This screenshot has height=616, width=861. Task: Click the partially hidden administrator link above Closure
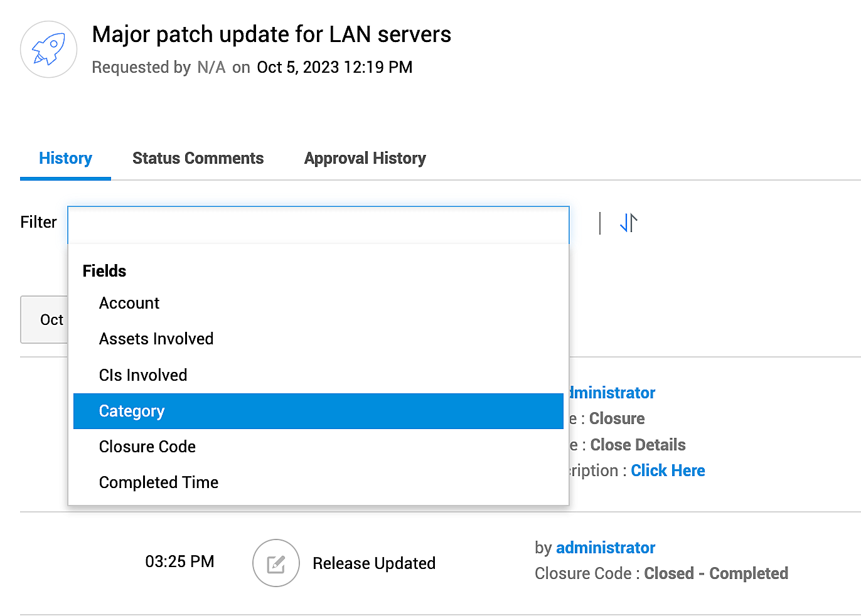tap(612, 393)
